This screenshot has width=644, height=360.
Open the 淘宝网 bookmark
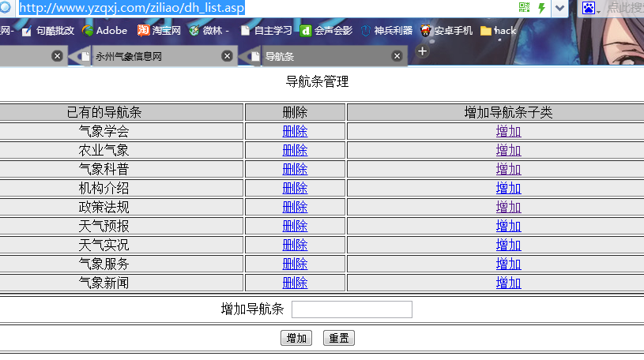(159, 31)
